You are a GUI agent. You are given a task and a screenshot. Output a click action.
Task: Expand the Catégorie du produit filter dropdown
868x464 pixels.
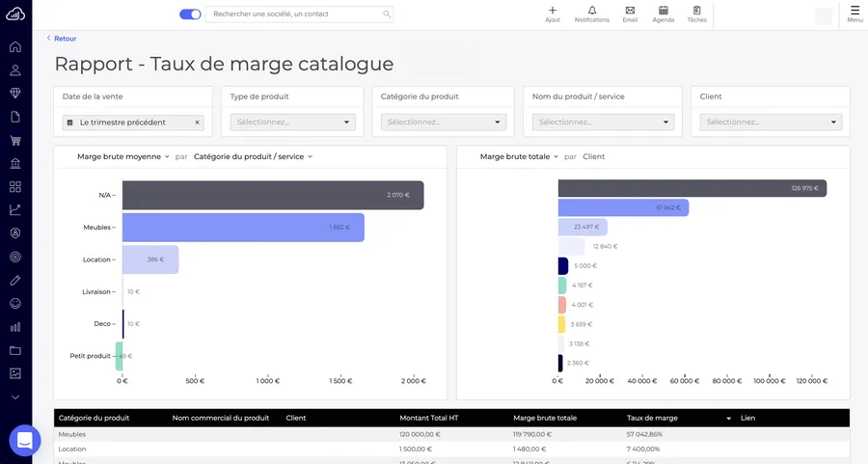(443, 123)
